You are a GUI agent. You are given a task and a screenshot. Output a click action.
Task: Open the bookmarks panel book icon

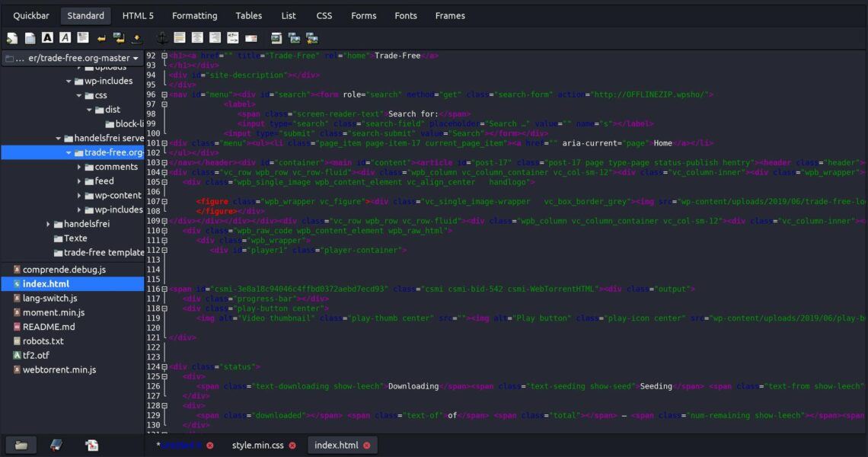pos(56,445)
